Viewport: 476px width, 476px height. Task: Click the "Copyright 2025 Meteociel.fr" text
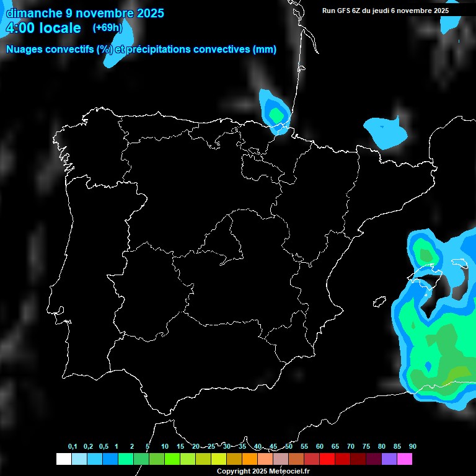[x=263, y=471]
